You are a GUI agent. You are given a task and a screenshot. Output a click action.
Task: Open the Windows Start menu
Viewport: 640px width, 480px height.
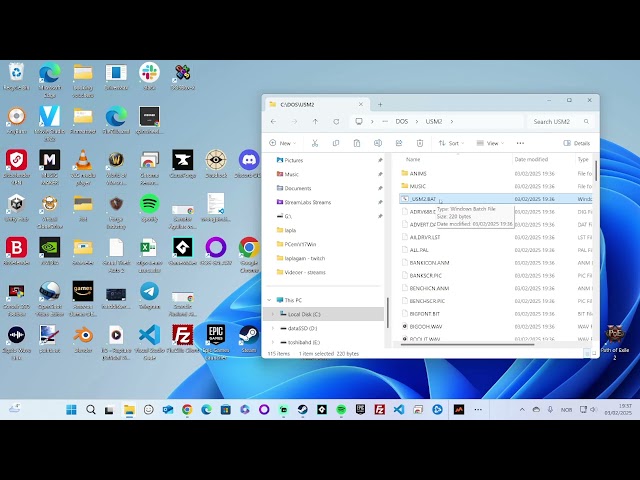coord(71,409)
